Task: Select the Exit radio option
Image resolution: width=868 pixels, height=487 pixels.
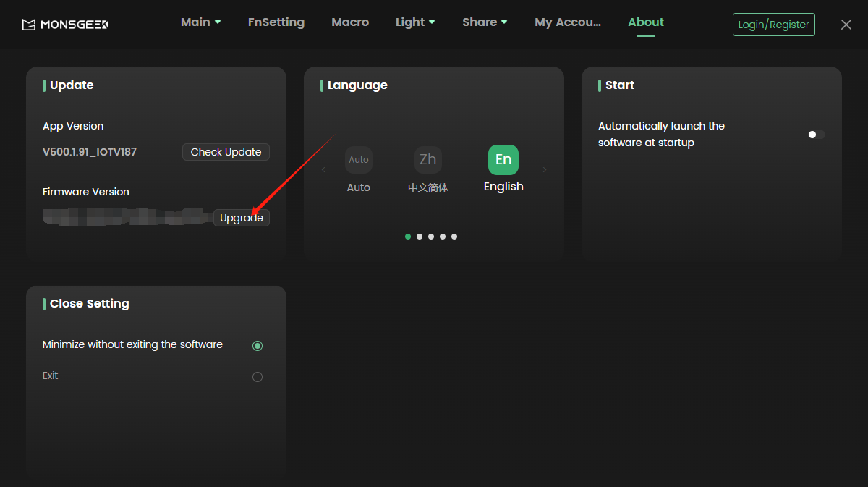Action: (x=258, y=377)
